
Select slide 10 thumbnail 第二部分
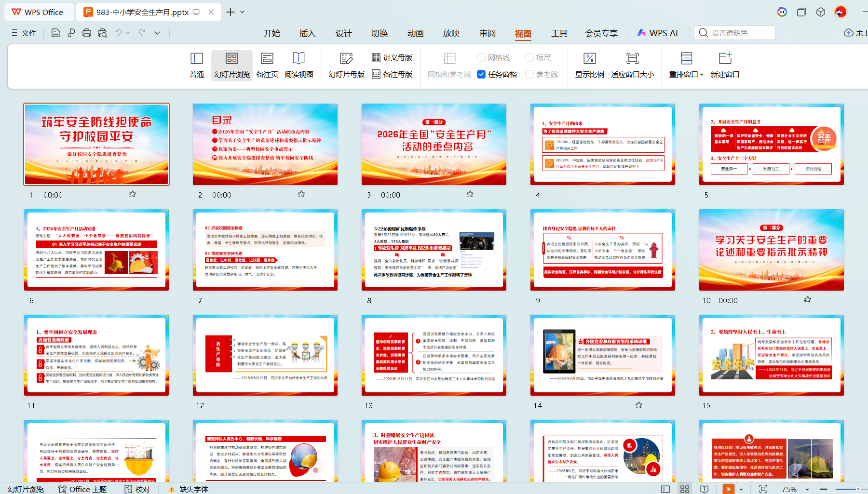(772, 250)
